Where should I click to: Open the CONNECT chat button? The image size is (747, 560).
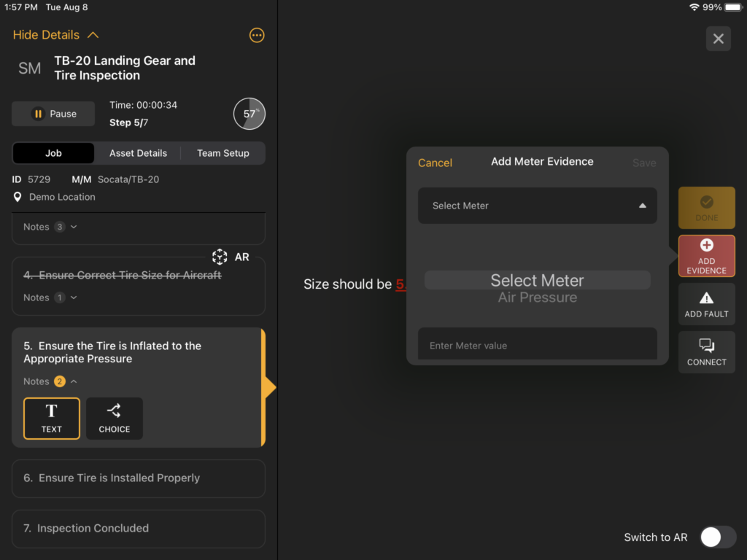(x=706, y=352)
